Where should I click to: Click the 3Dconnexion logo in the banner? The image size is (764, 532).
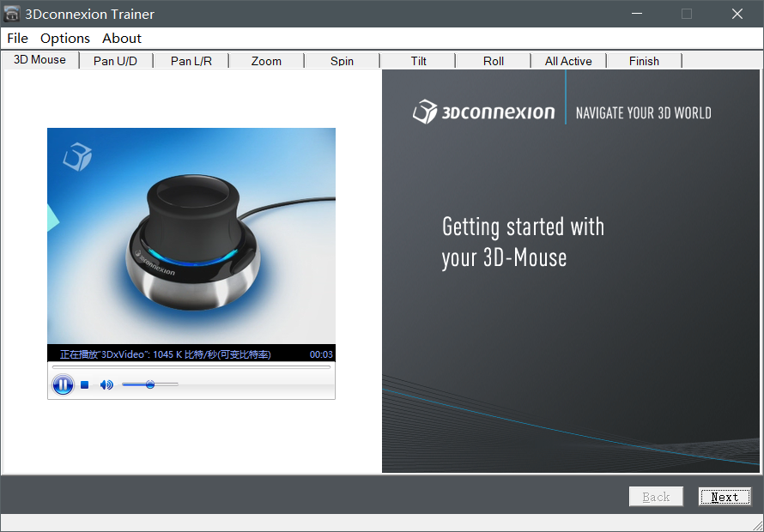click(x=483, y=112)
